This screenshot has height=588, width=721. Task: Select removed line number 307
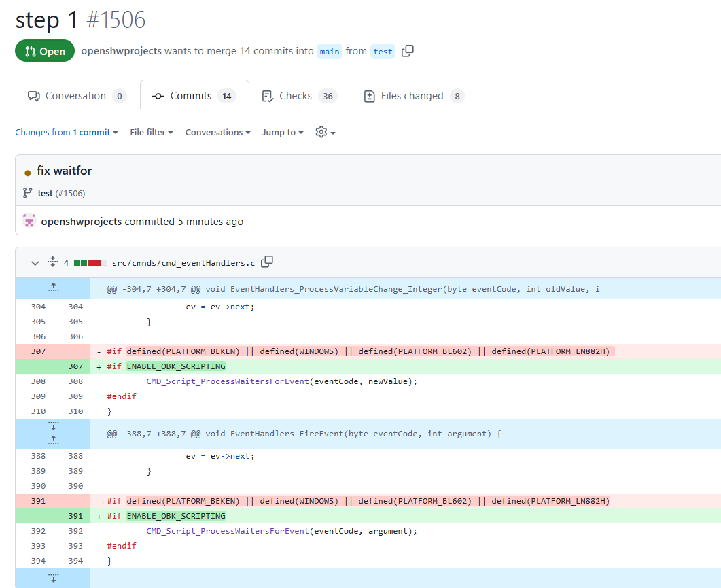[x=38, y=351]
